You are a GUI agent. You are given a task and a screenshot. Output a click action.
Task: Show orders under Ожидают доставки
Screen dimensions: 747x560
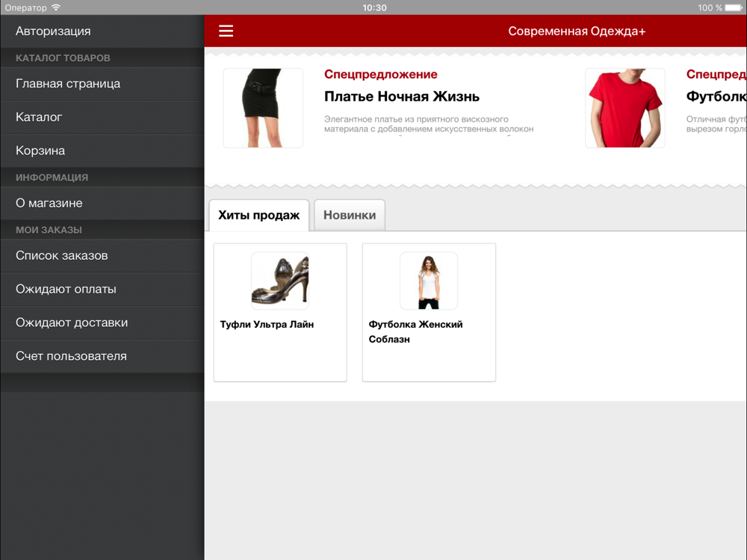(x=102, y=323)
